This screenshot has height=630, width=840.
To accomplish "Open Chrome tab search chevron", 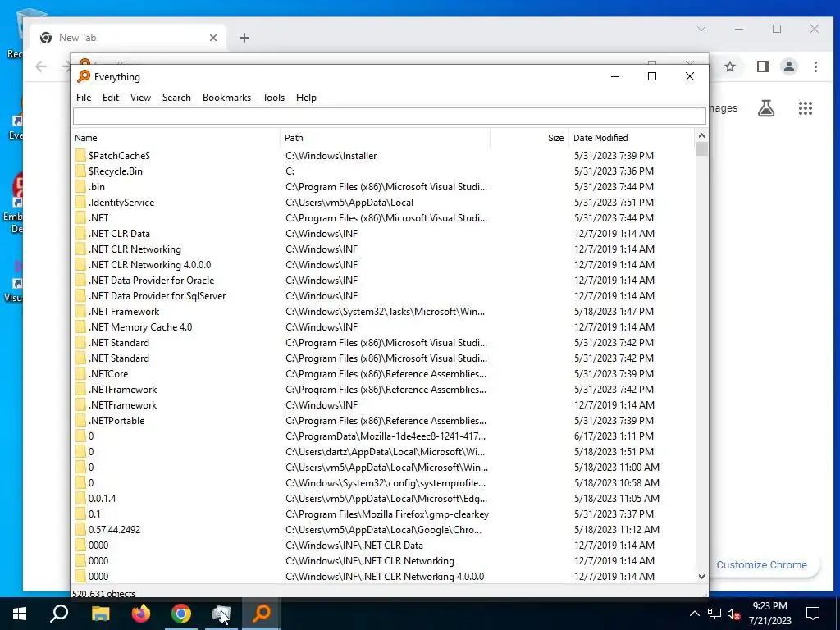I will coord(701,29).
